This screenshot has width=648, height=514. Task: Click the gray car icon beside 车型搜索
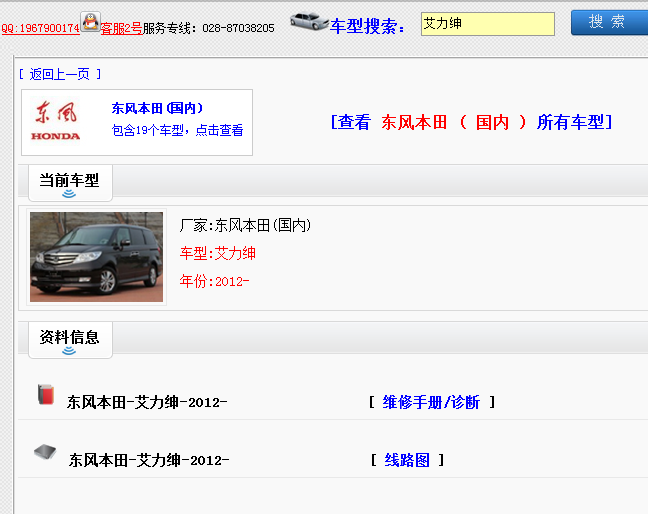(x=309, y=21)
